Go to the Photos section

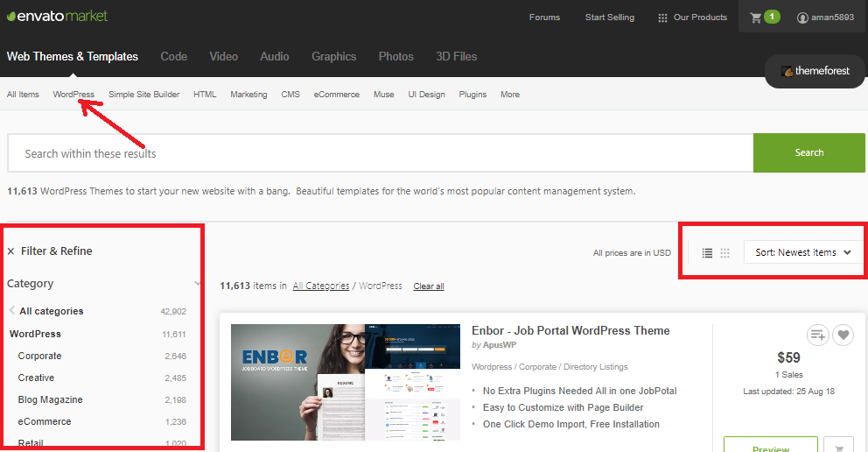tap(395, 56)
